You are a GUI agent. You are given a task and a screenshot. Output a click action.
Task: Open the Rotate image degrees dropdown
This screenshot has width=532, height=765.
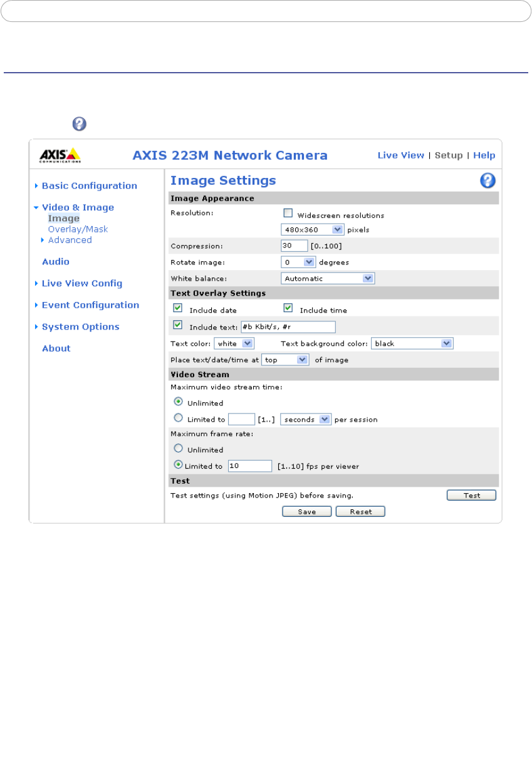[298, 262]
